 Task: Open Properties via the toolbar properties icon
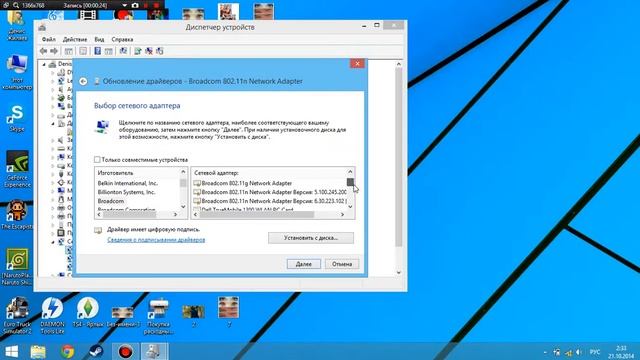pyautogui.click(x=83, y=51)
